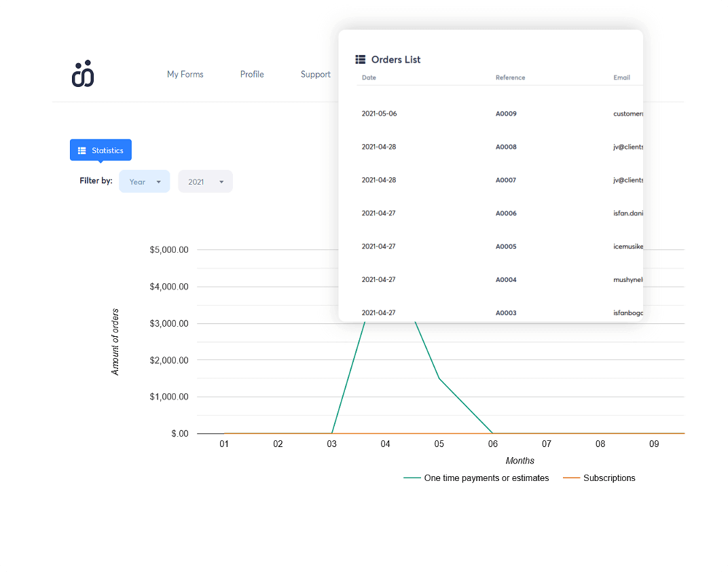Screen dimensions: 728x572
Task: Click the Statistics button list icon
Action: pyautogui.click(x=81, y=150)
